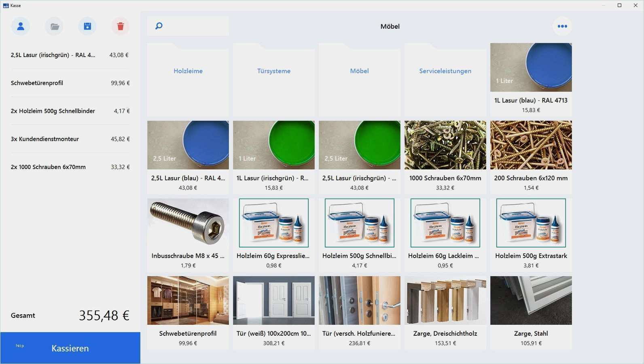Screen dimensions: 644x364
Task: Open saved receipts folder icon
Action: (x=55, y=26)
